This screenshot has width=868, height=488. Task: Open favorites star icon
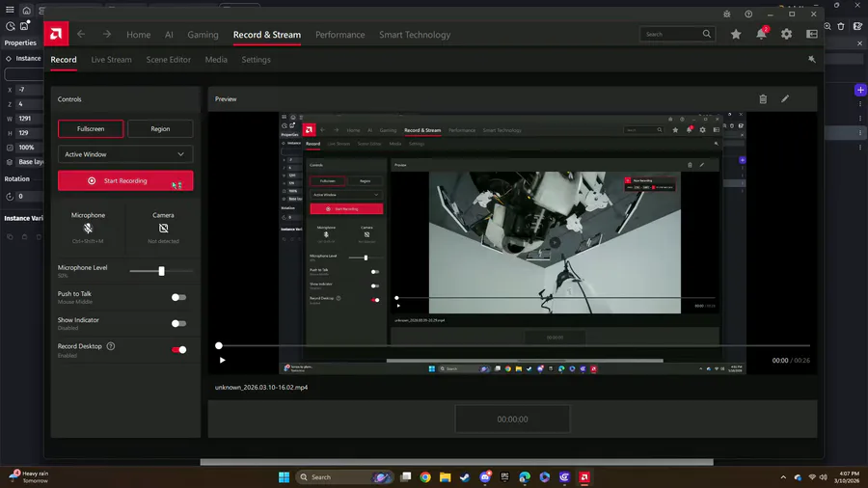[736, 34]
